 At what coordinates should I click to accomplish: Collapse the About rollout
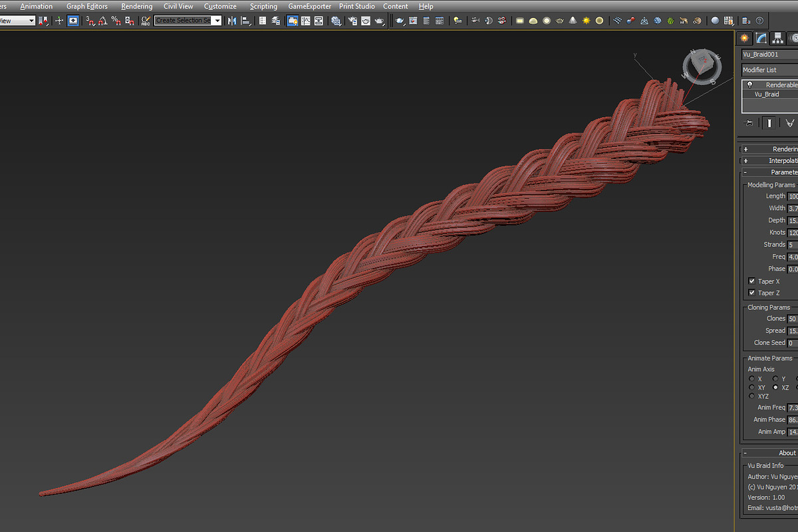[x=770, y=453]
